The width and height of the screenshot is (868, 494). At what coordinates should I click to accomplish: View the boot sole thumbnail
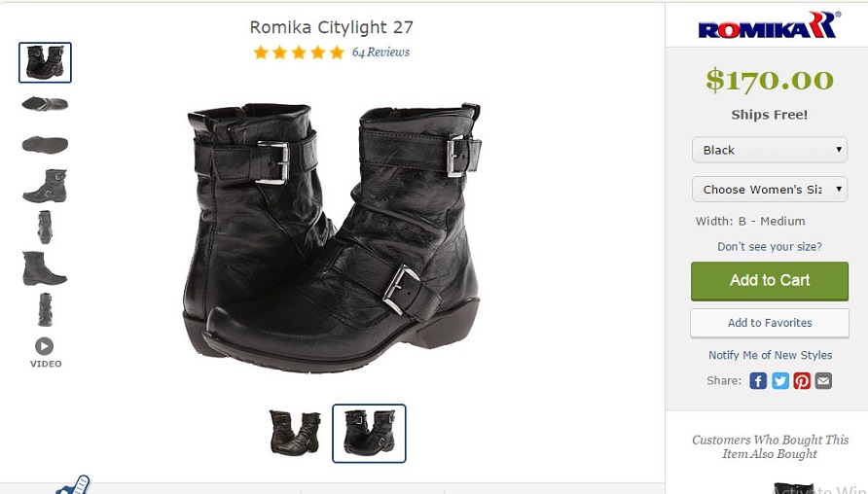coord(45,144)
